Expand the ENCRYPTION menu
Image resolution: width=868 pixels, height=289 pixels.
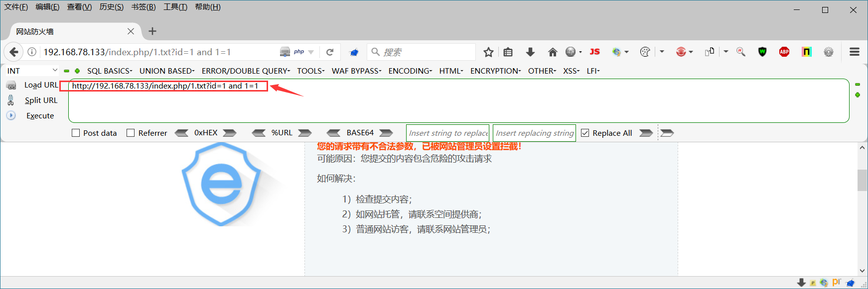(495, 71)
